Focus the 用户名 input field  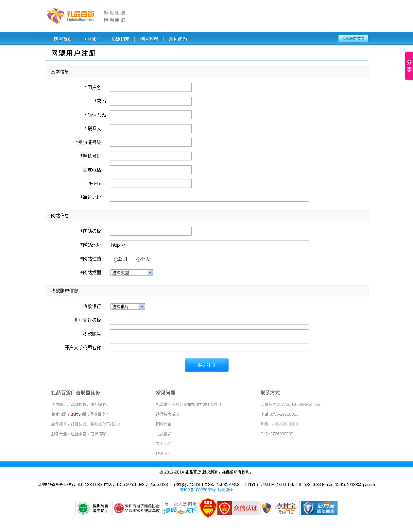[x=151, y=88]
